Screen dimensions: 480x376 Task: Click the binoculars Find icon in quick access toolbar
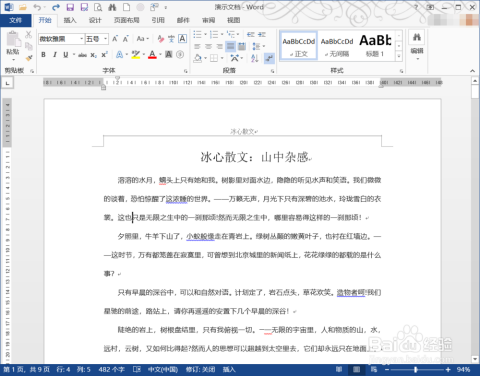(x=112, y=7)
